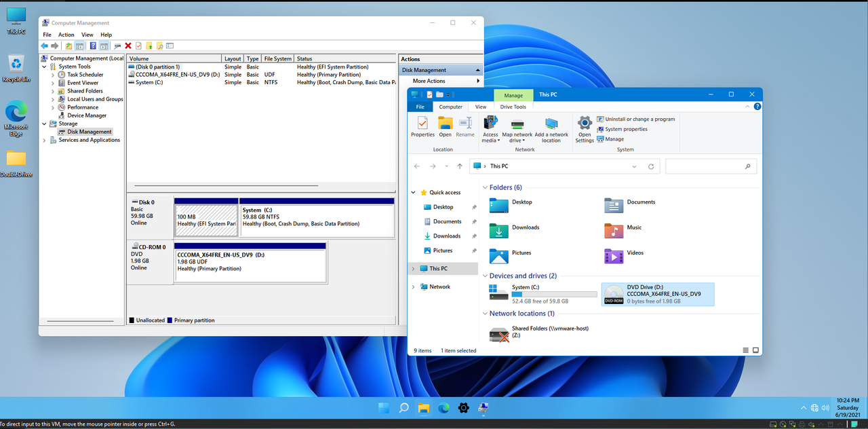Switch to details view via the Explorer status bar icon
This screenshot has width=868, height=429.
pyautogui.click(x=745, y=350)
